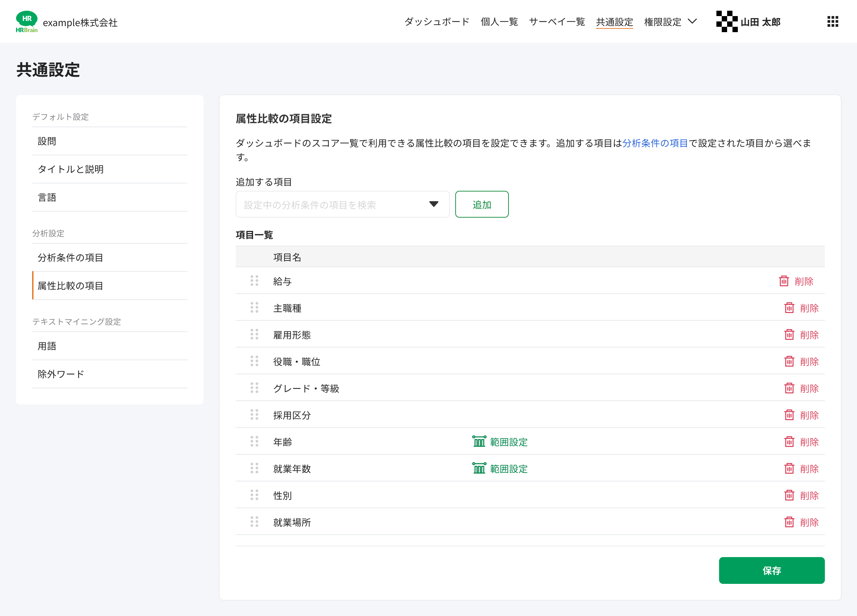
Task: Open the 追加する項目 dropdown arrow
Action: tap(434, 204)
